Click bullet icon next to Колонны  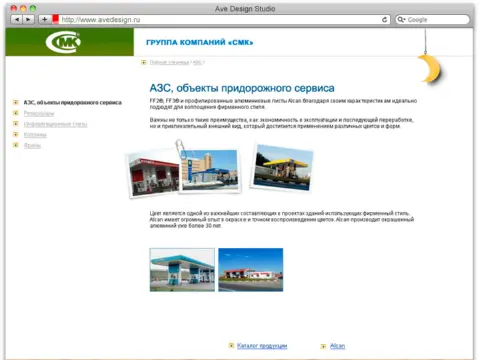[16, 134]
